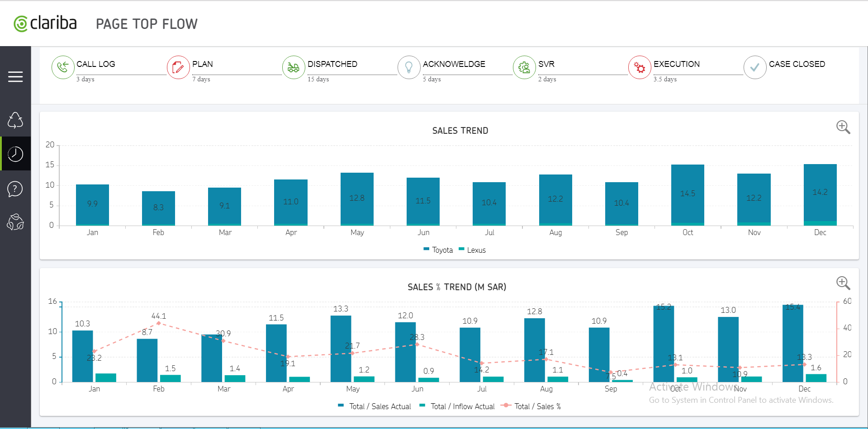Click the '15 days' text under Dispatched

(318, 79)
